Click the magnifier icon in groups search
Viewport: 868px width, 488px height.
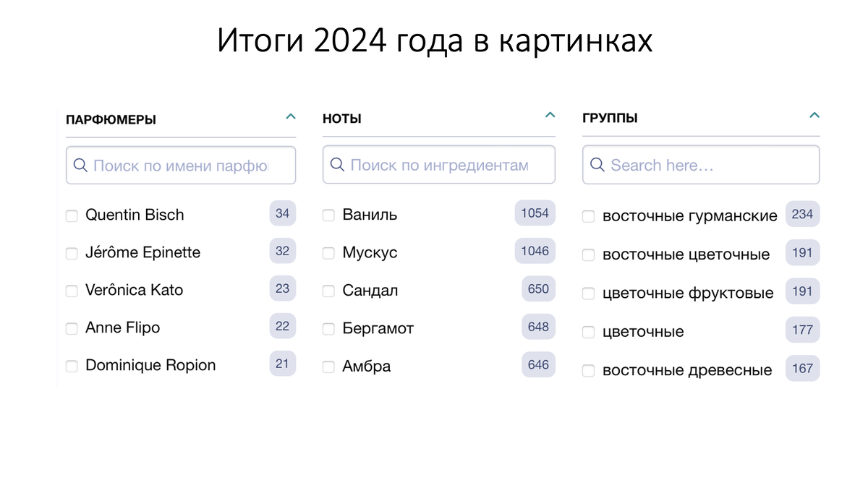pos(597,165)
